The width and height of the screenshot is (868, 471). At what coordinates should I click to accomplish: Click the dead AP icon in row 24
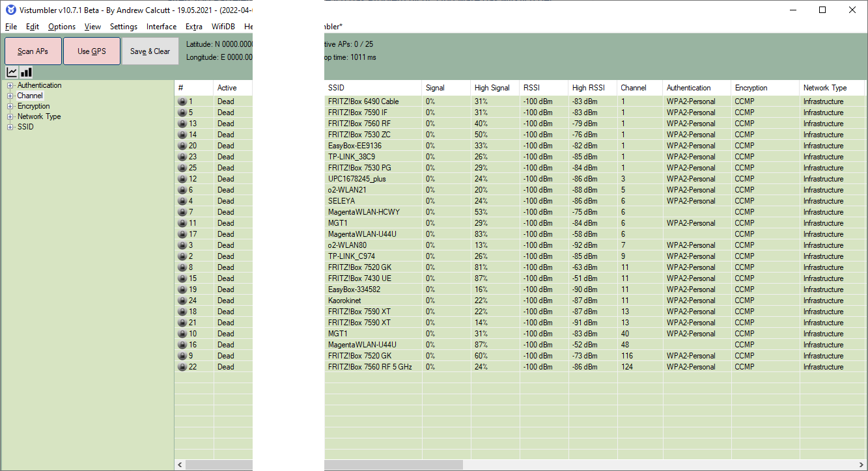point(182,301)
